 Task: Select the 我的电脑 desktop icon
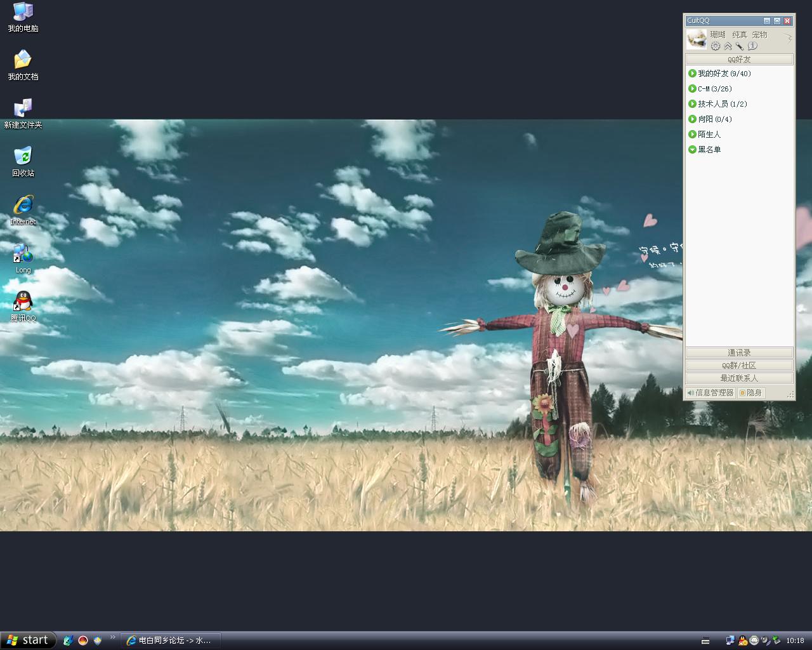pos(23,13)
